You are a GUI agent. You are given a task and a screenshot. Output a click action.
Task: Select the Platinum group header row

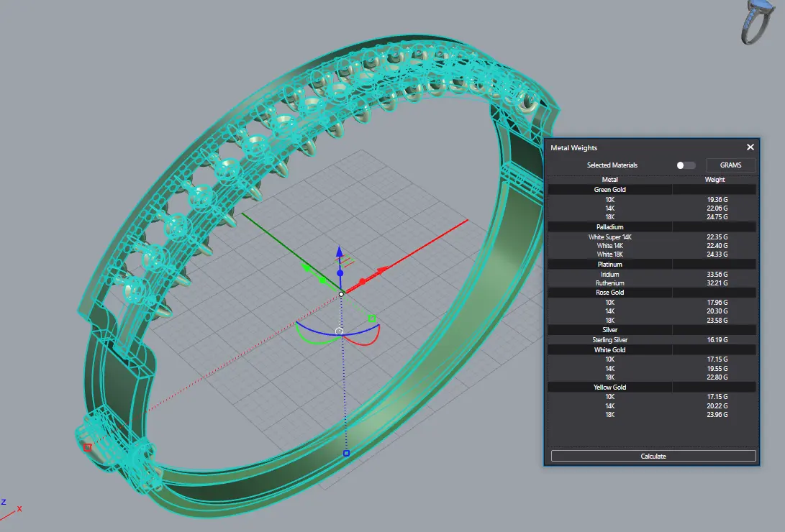point(609,265)
